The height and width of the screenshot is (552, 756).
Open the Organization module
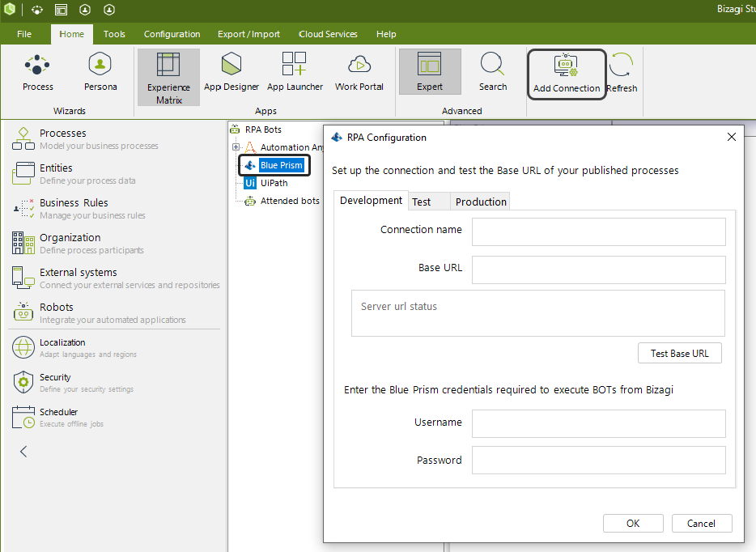(78, 243)
